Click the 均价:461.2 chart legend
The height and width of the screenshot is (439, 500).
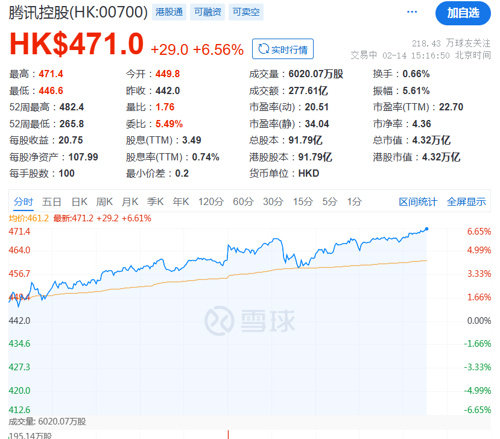click(29, 218)
